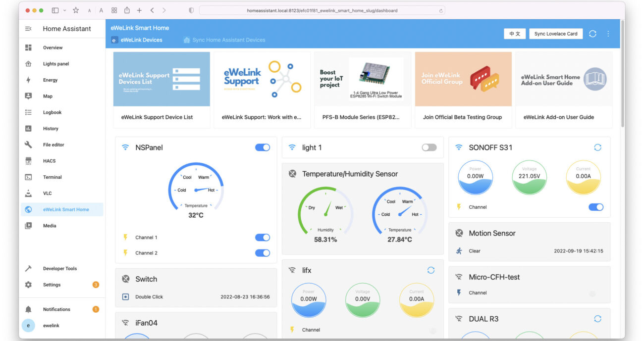This screenshot has height=341, width=644.
Task: Open Logbook in the sidebar
Action: pyautogui.click(x=62, y=112)
